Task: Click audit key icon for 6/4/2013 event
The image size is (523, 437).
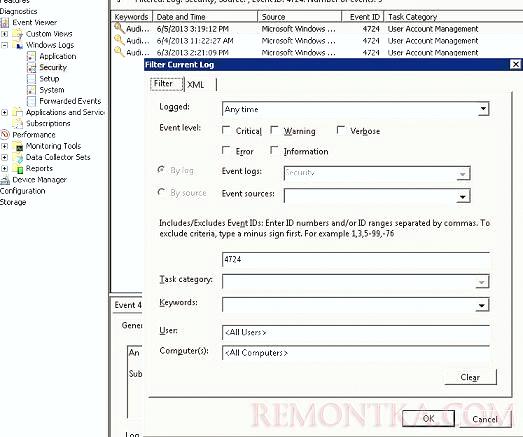Action: coord(119,40)
